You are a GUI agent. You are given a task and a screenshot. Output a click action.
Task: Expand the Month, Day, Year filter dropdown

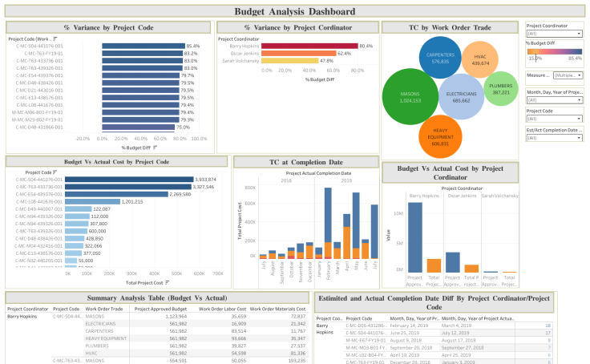[x=553, y=100]
